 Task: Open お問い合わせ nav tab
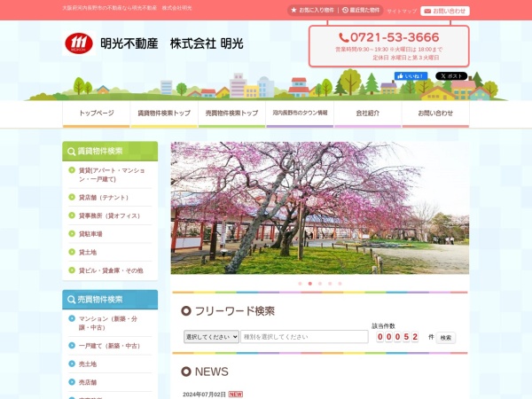pos(435,114)
